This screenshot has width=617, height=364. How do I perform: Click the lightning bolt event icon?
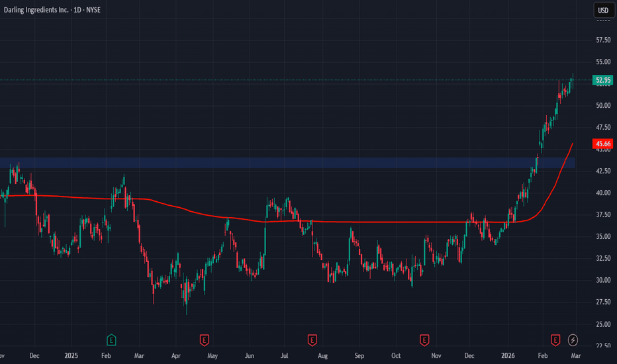click(573, 340)
